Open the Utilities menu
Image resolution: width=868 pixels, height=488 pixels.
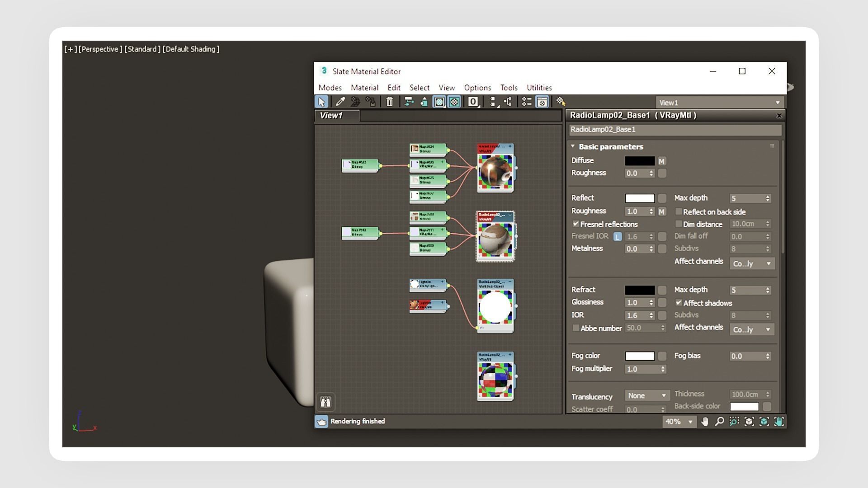[x=539, y=88]
